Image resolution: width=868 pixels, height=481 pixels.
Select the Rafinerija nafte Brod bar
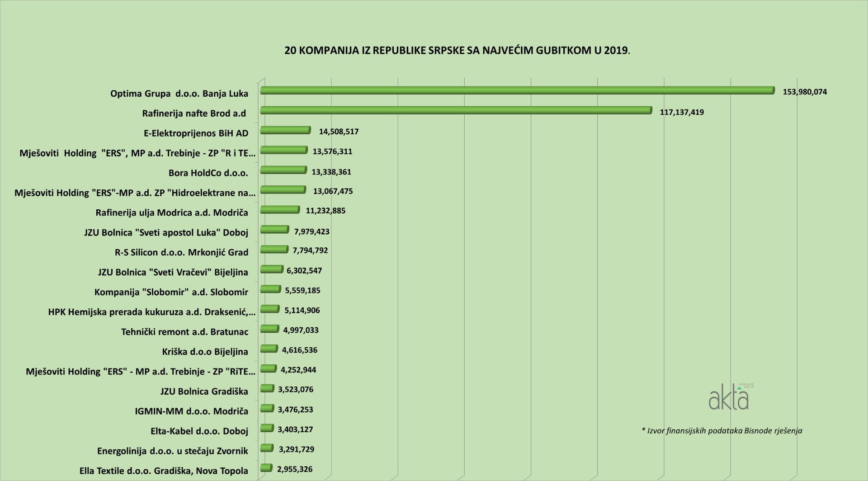(456, 111)
